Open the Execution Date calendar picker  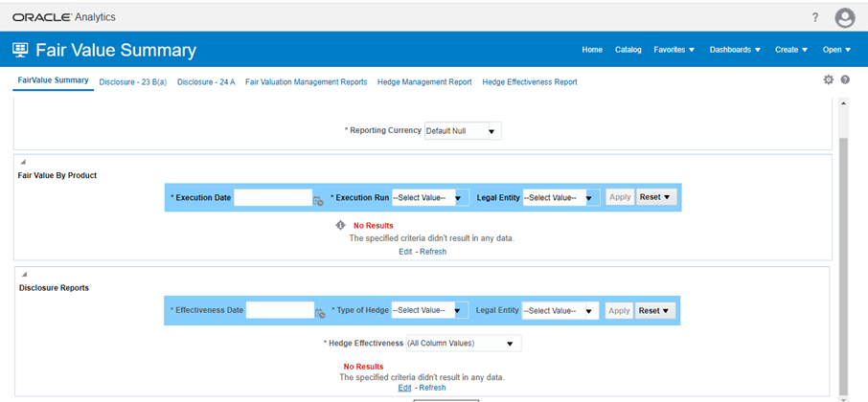tap(318, 201)
